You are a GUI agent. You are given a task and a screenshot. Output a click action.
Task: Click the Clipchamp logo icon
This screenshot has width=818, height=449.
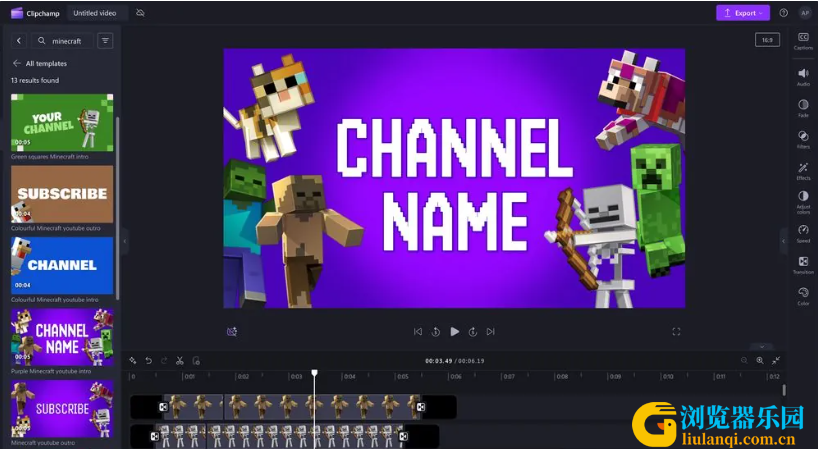pos(17,13)
